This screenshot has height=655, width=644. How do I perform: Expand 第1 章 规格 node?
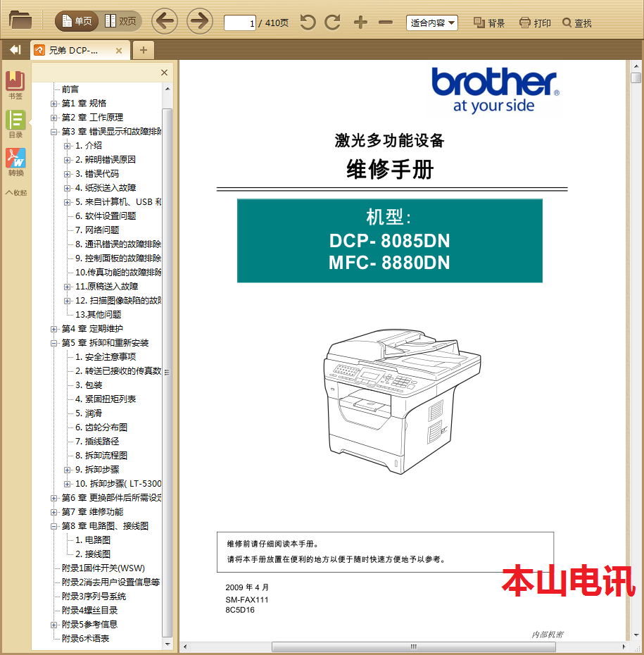pos(53,104)
